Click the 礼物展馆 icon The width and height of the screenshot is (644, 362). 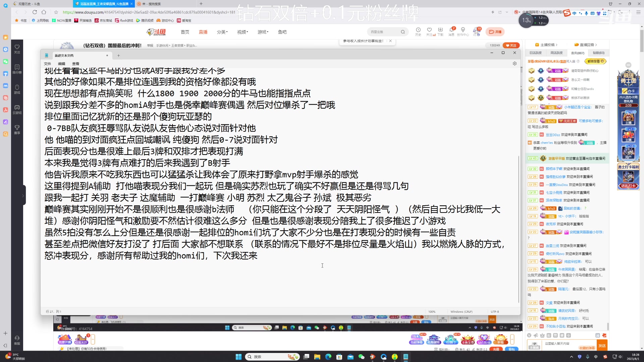click(433, 339)
